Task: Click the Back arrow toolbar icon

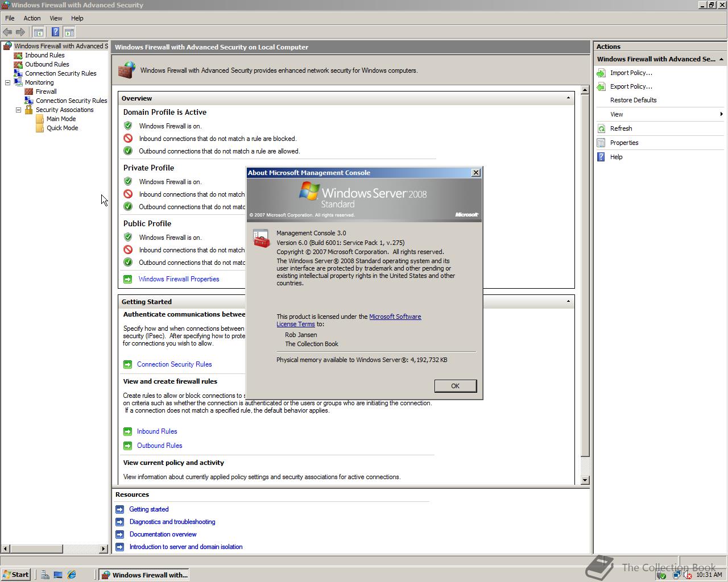Action: 7,32
